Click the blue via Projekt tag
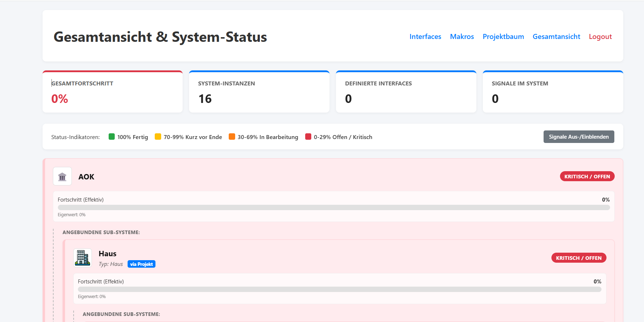Image resolution: width=644 pixels, height=322 pixels. [x=142, y=264]
